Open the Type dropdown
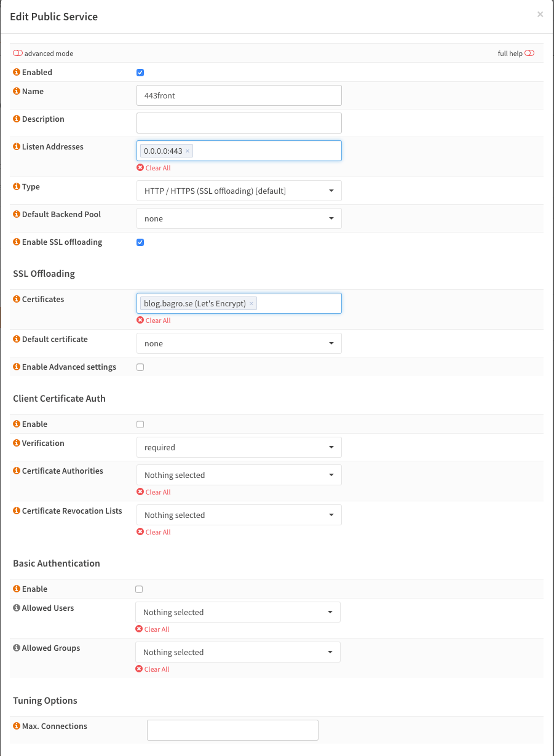554x756 pixels. (x=239, y=191)
